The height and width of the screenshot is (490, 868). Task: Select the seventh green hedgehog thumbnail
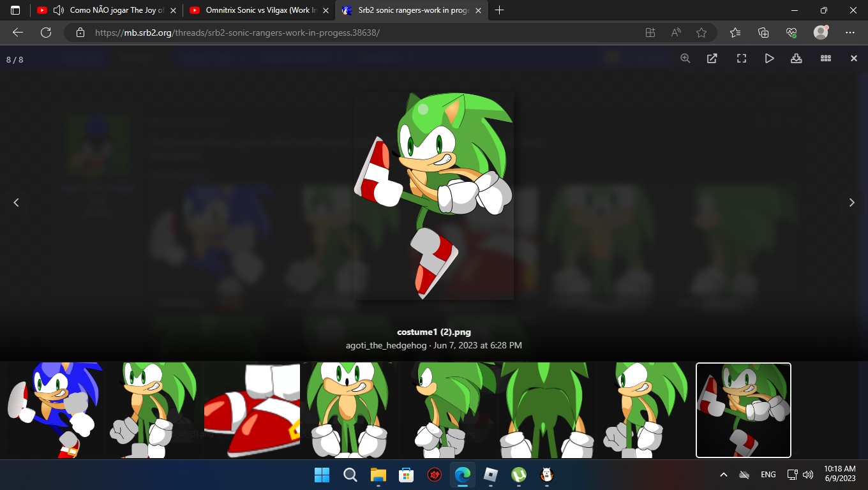pyautogui.click(x=645, y=410)
